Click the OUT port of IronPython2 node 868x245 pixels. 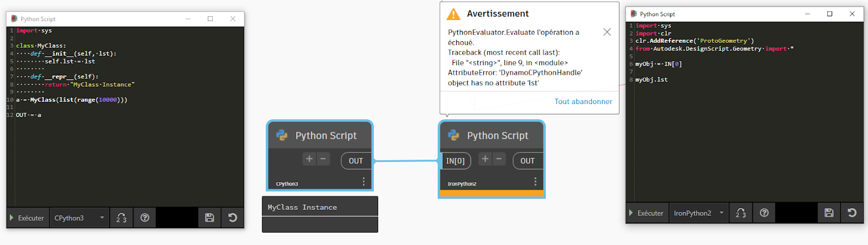[528, 161]
